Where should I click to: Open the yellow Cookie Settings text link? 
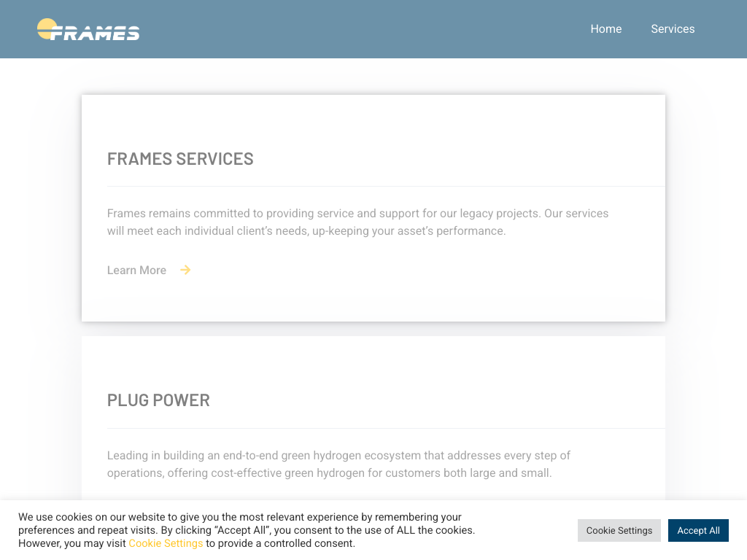(x=166, y=543)
